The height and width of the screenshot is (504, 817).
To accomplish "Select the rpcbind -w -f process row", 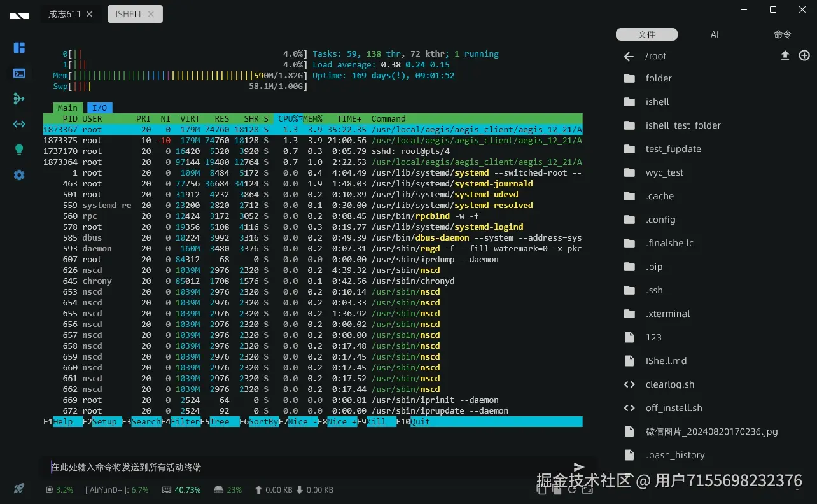I will [312, 216].
